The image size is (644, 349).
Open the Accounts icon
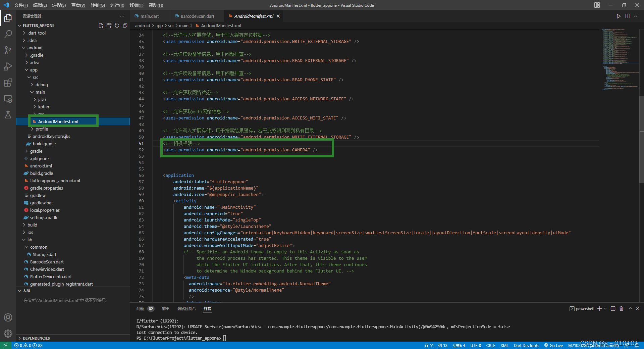(x=8, y=317)
